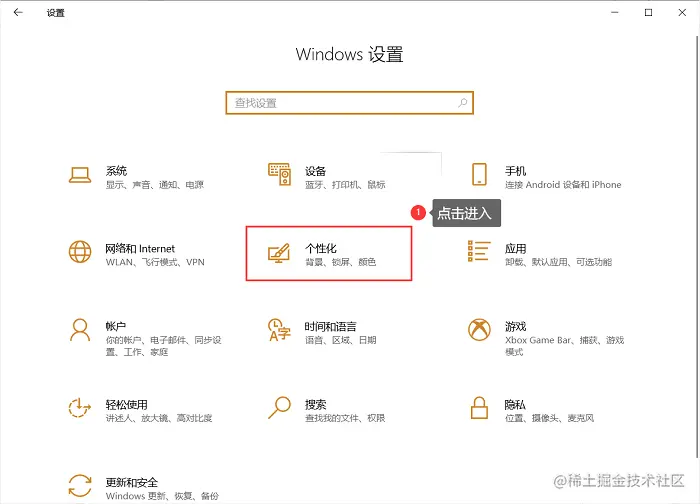Select the 时间和语言 title
The height and width of the screenshot is (504, 700).
tap(331, 326)
